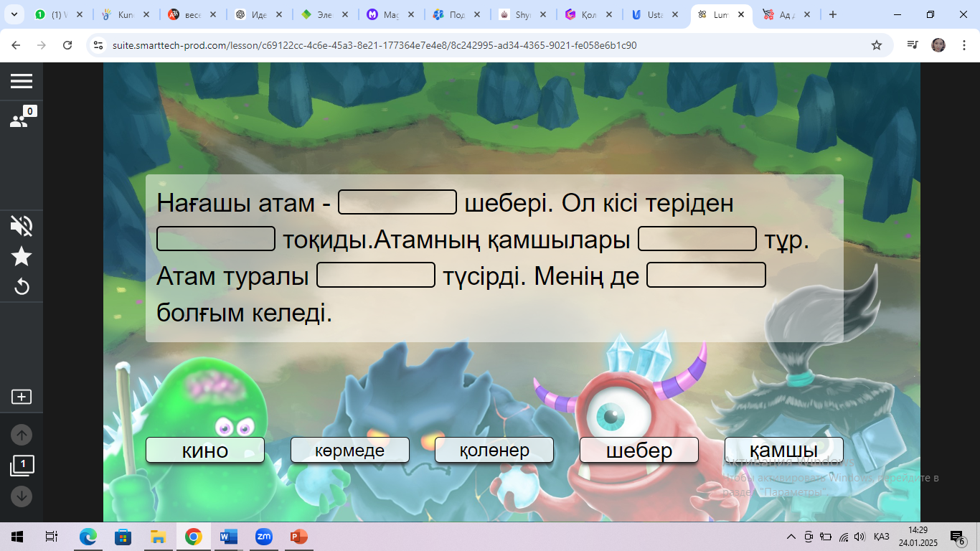Go to previous page with up arrow
The image size is (980, 551).
pyautogui.click(x=22, y=435)
